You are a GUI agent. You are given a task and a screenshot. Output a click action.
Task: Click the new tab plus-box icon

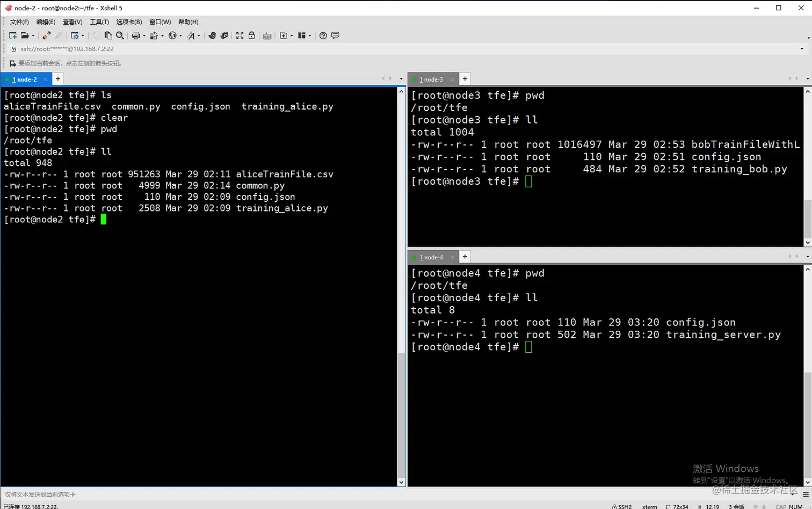coord(284,35)
